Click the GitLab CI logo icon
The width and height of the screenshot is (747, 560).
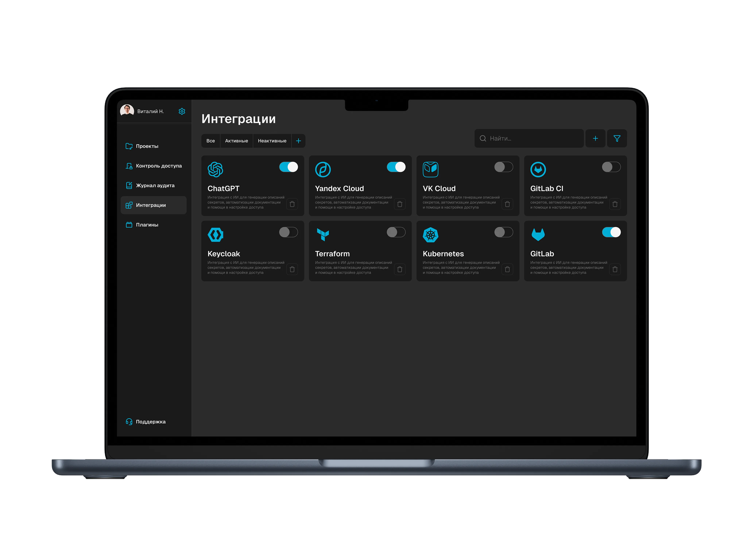[538, 170]
